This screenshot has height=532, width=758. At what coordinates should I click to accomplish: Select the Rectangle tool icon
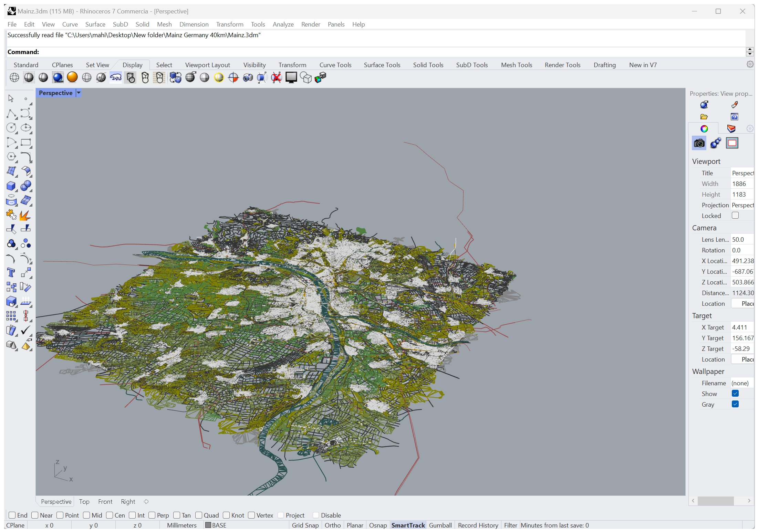[x=26, y=142]
